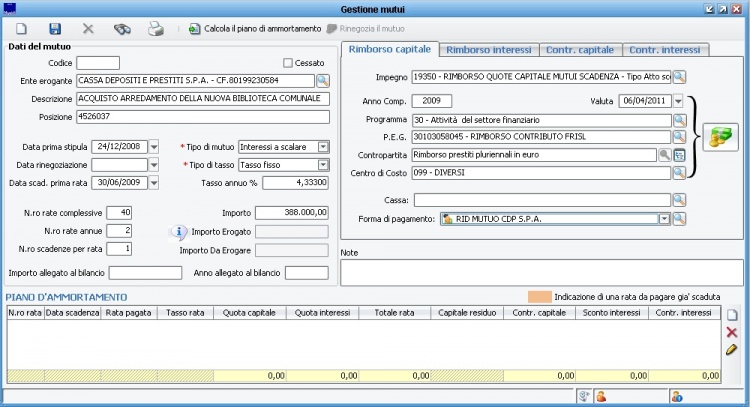Click Calcola il piano di ammortamento button

pyautogui.click(x=254, y=29)
